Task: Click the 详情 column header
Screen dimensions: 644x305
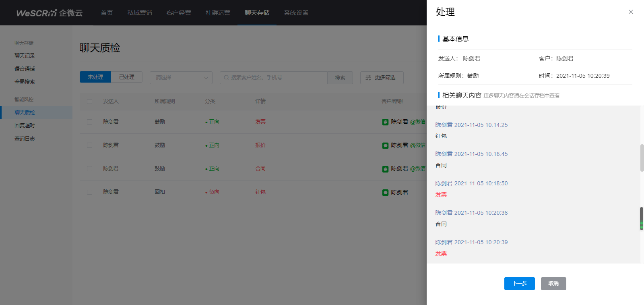Action: [260, 101]
